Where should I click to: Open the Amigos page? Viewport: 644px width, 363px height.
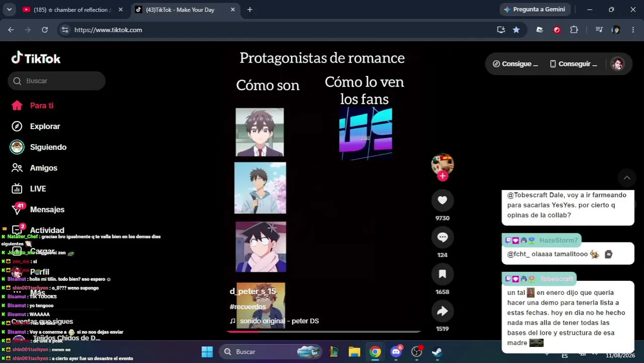(34, 168)
